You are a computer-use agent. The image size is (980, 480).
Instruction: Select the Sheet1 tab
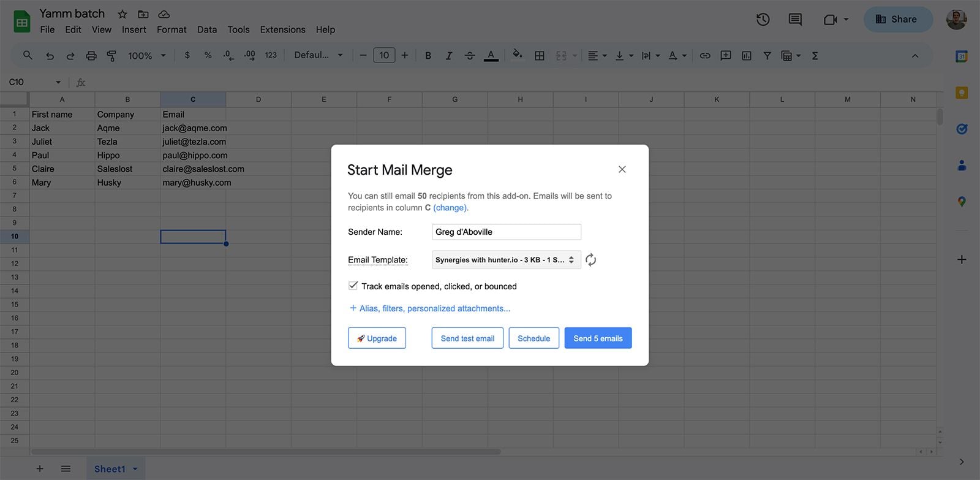click(x=116, y=469)
